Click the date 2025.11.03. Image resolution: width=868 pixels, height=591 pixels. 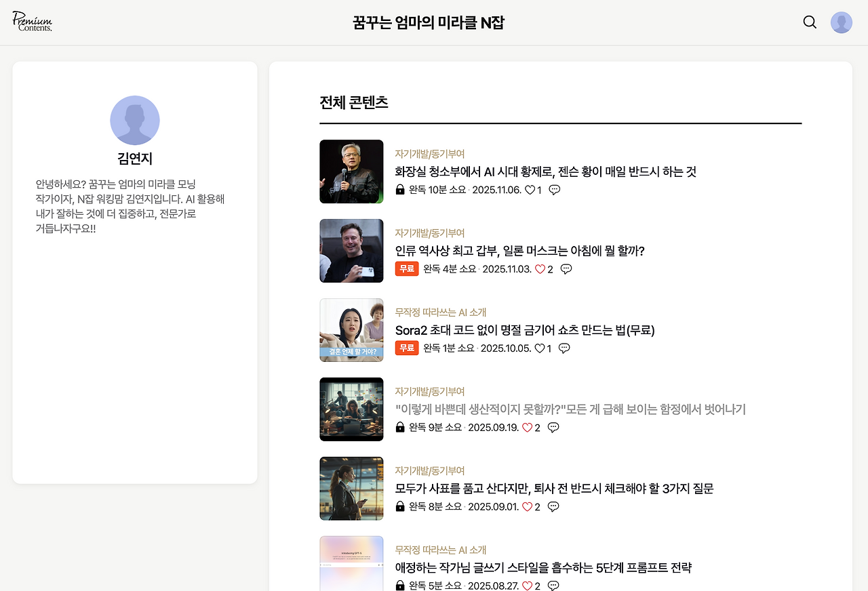[x=507, y=269]
